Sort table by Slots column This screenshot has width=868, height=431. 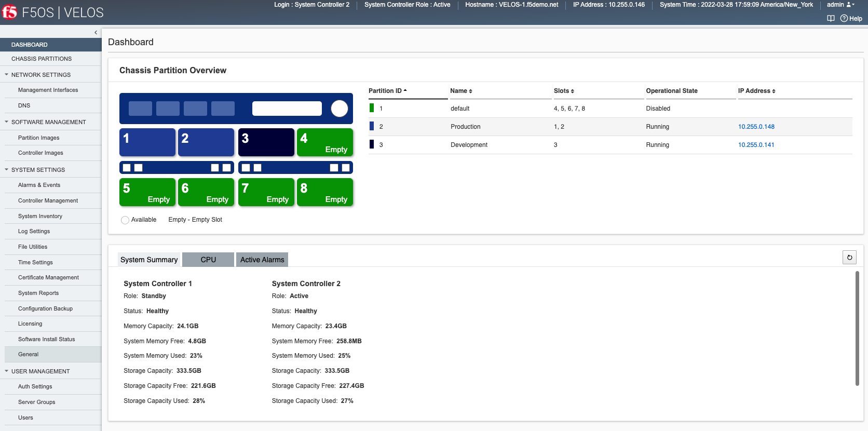564,91
